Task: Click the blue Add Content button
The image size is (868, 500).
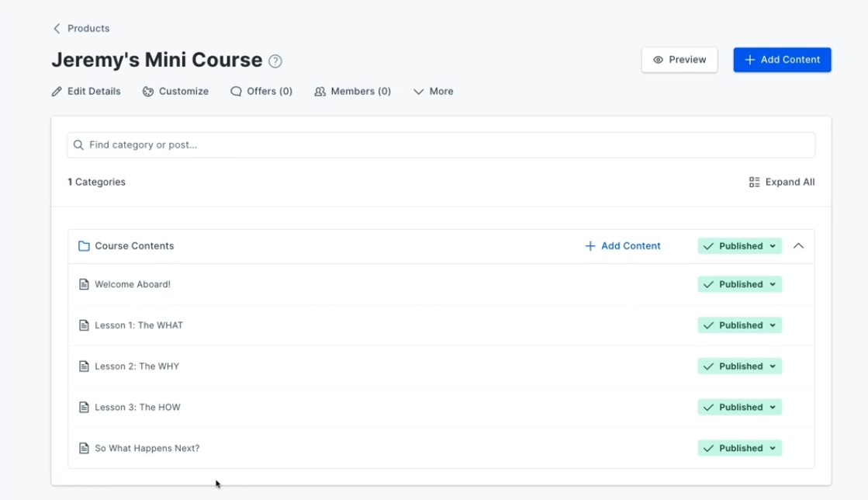Action: coord(782,60)
